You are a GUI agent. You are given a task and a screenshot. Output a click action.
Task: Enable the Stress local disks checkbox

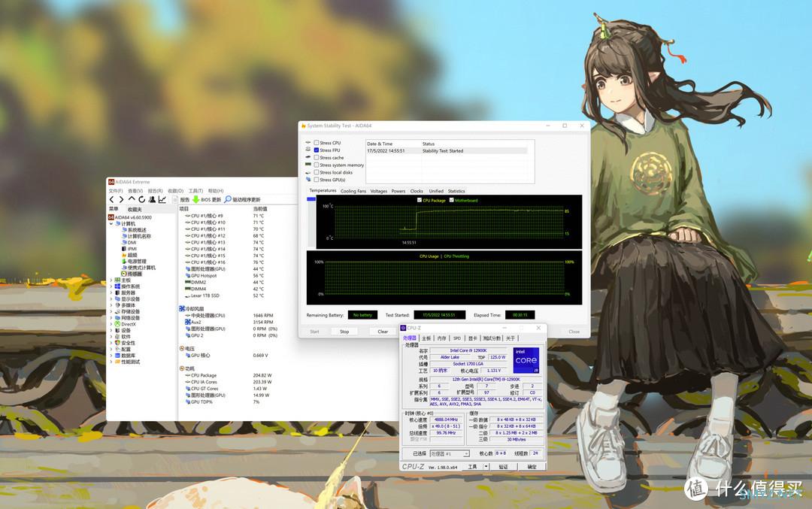click(317, 172)
